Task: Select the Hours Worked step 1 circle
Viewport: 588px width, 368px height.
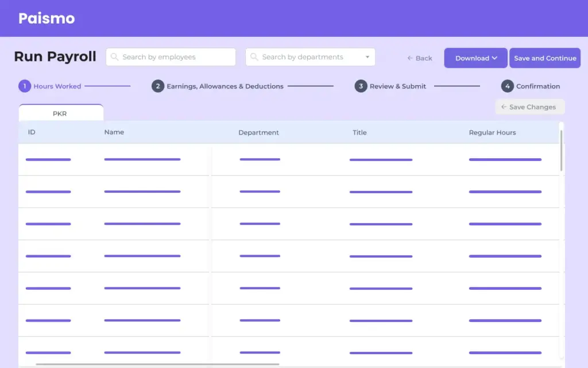Action: tap(24, 86)
